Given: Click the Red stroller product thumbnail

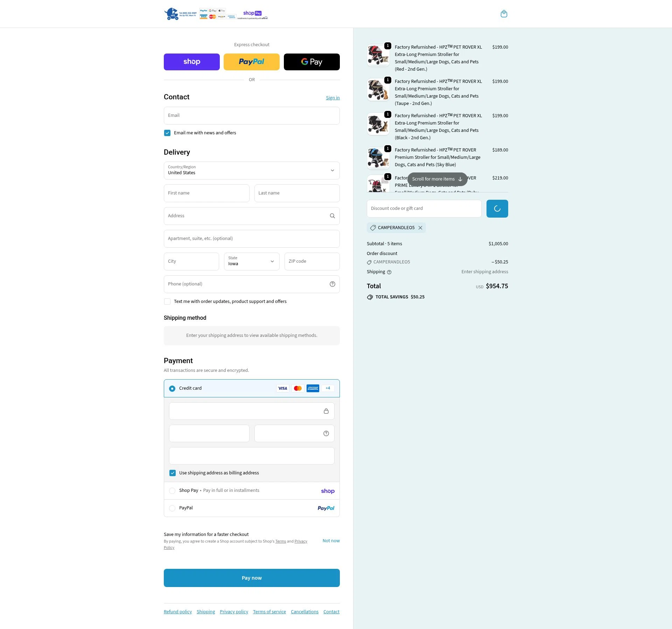Looking at the screenshot, I should [x=378, y=55].
